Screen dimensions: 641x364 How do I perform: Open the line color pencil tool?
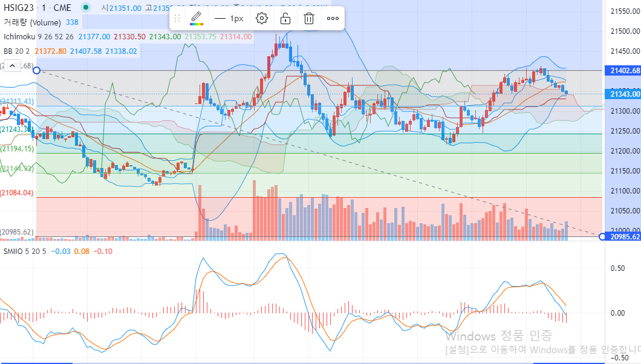tap(197, 18)
